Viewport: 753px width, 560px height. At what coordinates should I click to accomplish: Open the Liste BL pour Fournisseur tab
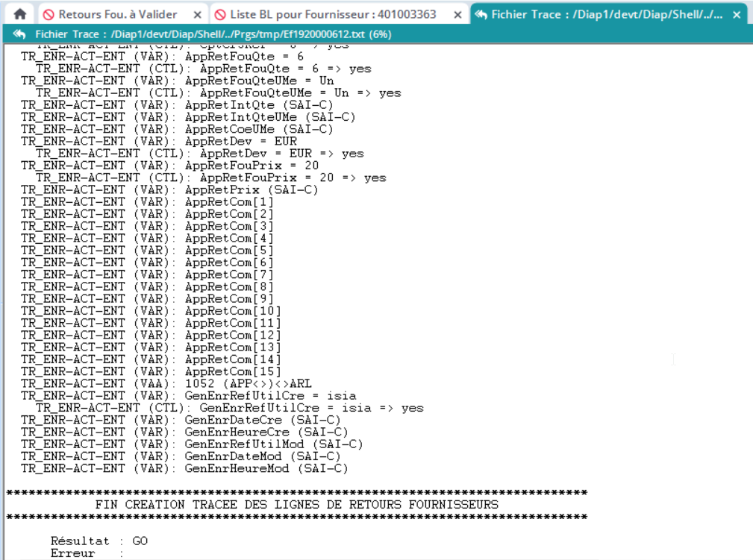click(x=333, y=14)
